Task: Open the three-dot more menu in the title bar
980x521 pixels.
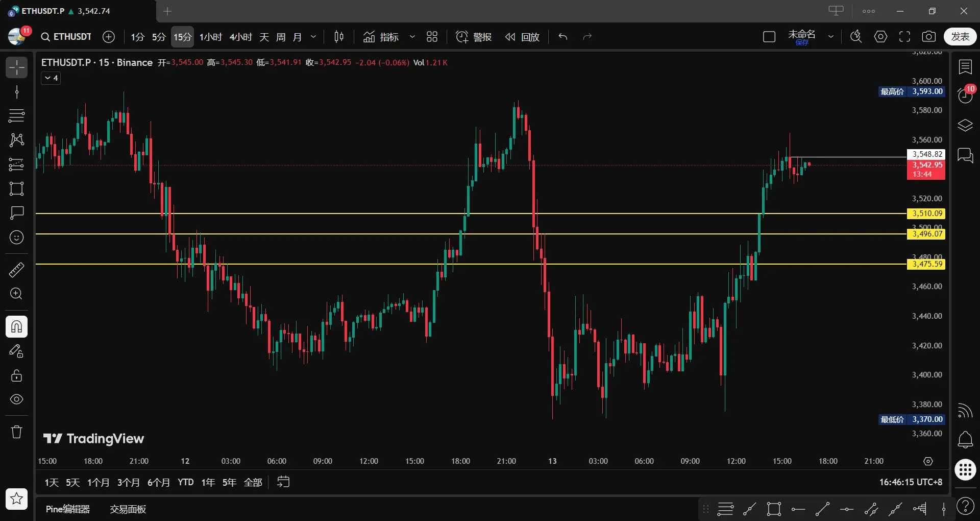Action: (x=869, y=11)
